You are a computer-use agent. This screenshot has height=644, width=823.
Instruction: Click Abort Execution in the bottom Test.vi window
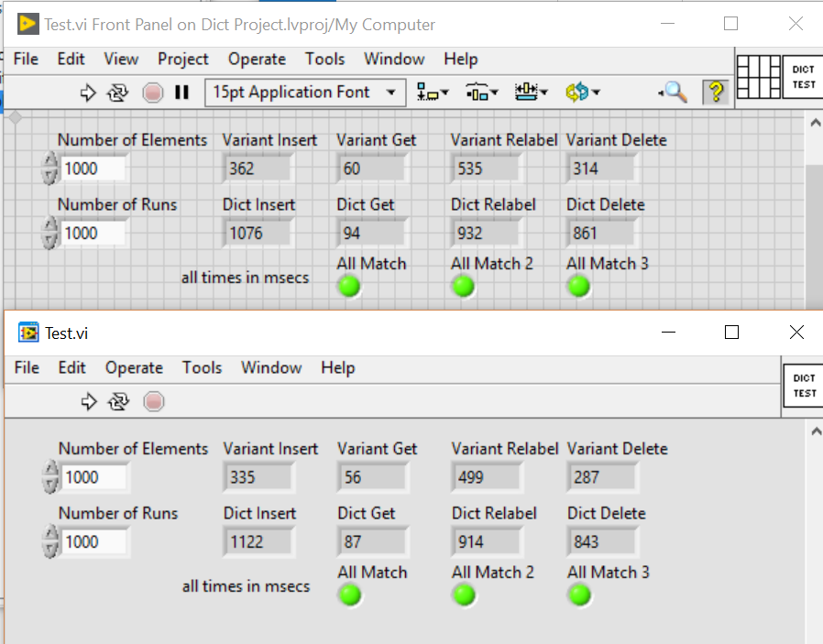[154, 402]
